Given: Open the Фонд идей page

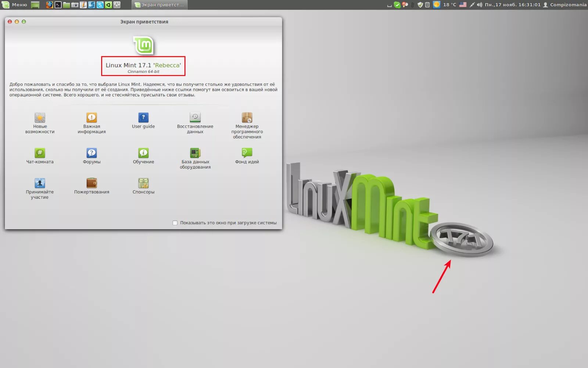Looking at the screenshot, I should [247, 156].
